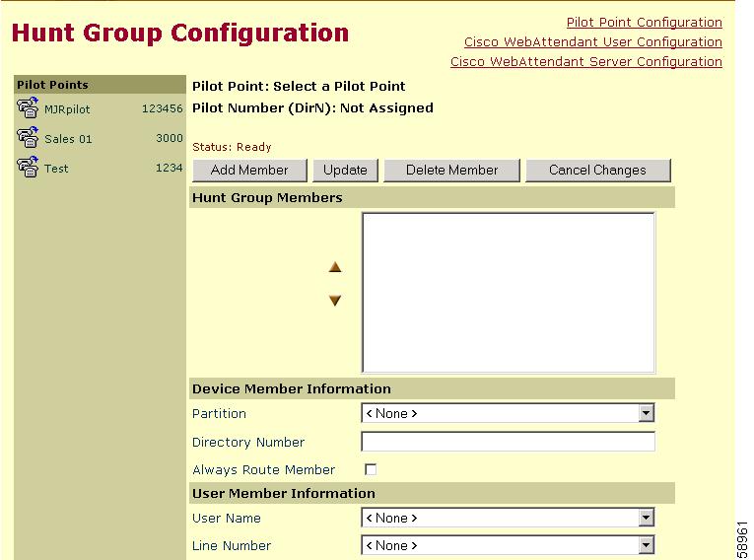Move member down with the down arrow
This screenshot has height=560, width=754.
point(335,301)
